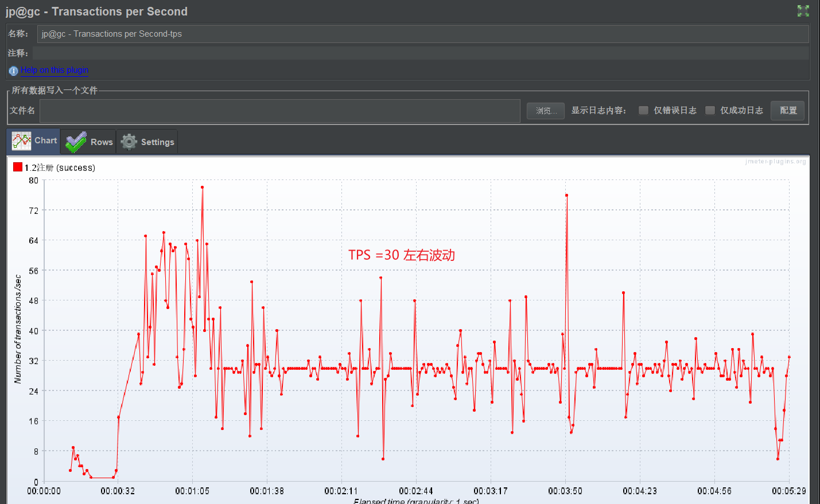Click the Chart tab graph icon
Viewport: 820px width, 504px height.
[22, 141]
